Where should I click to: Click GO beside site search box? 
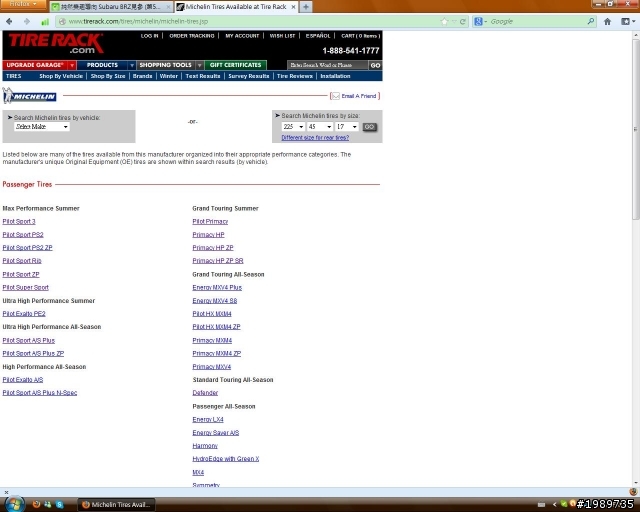376,65
